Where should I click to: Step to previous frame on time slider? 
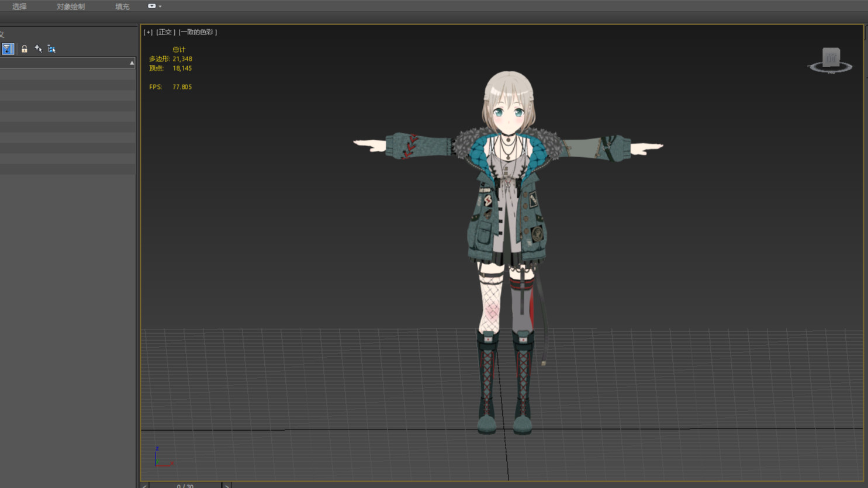tap(144, 485)
